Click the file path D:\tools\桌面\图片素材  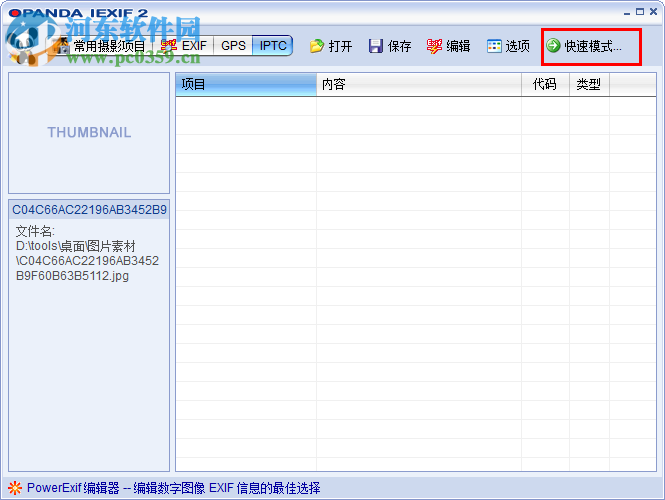tap(75, 246)
